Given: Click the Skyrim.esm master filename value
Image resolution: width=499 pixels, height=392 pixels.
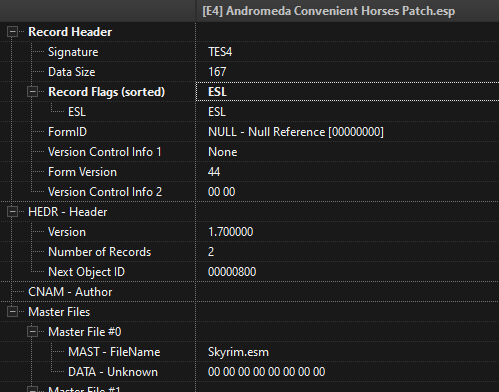Looking at the screenshot, I should [x=238, y=352].
